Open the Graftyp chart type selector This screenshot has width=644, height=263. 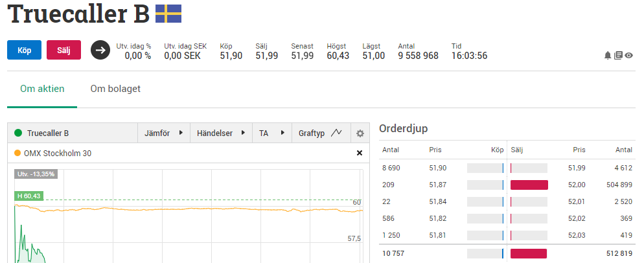(320, 133)
